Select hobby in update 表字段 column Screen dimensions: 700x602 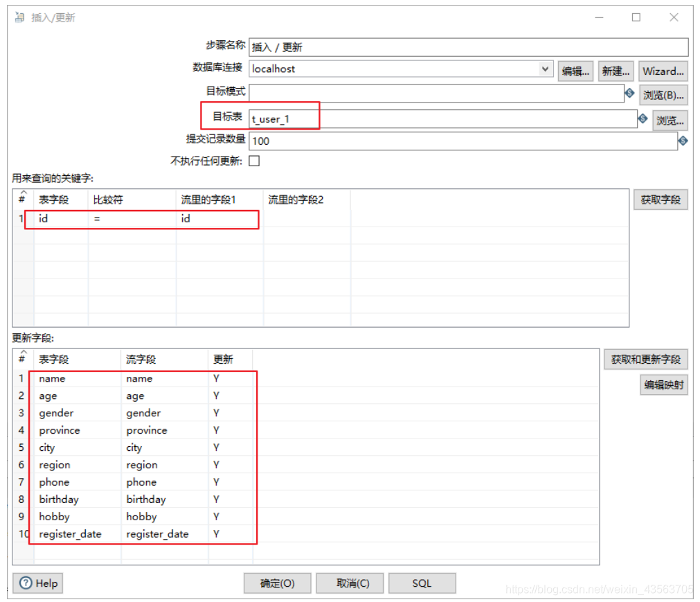(x=78, y=516)
